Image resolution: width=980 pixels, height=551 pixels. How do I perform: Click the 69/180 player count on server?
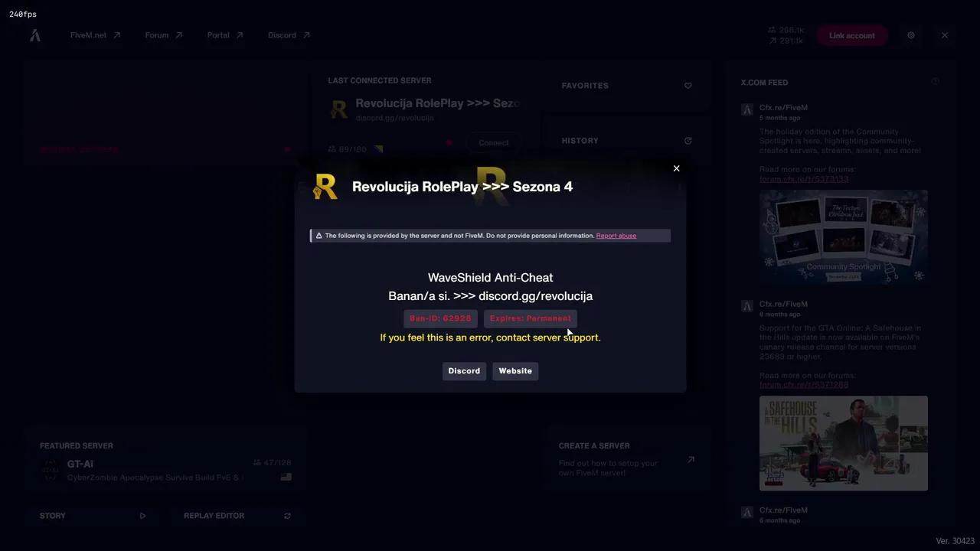[348, 149]
